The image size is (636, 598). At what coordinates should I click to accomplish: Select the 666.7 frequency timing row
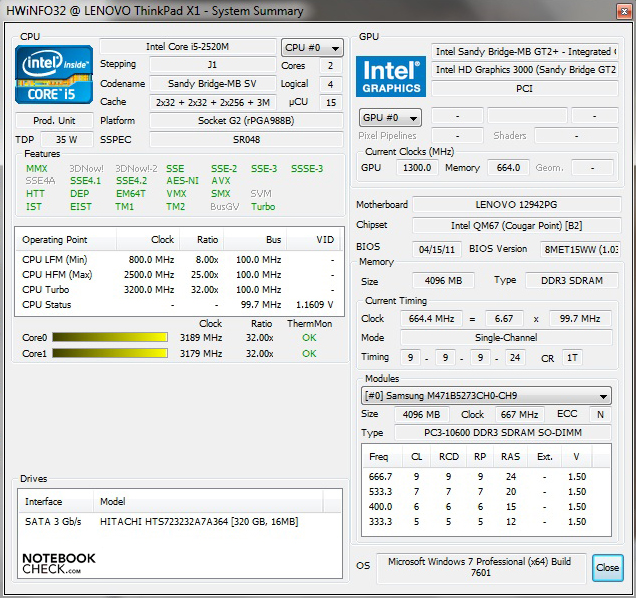[x=486, y=476]
